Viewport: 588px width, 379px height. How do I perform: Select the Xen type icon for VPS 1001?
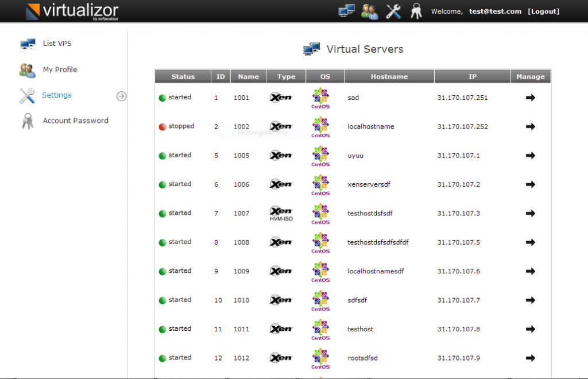(x=281, y=97)
